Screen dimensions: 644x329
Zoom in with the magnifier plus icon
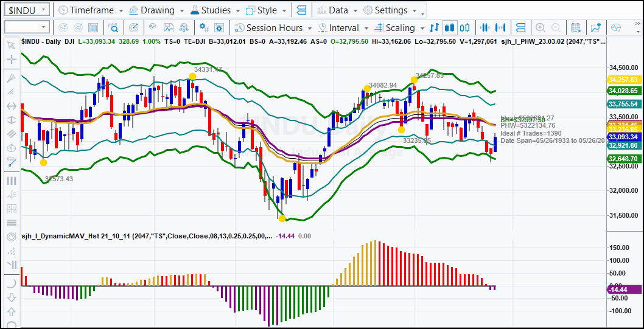pyautogui.click(x=541, y=28)
